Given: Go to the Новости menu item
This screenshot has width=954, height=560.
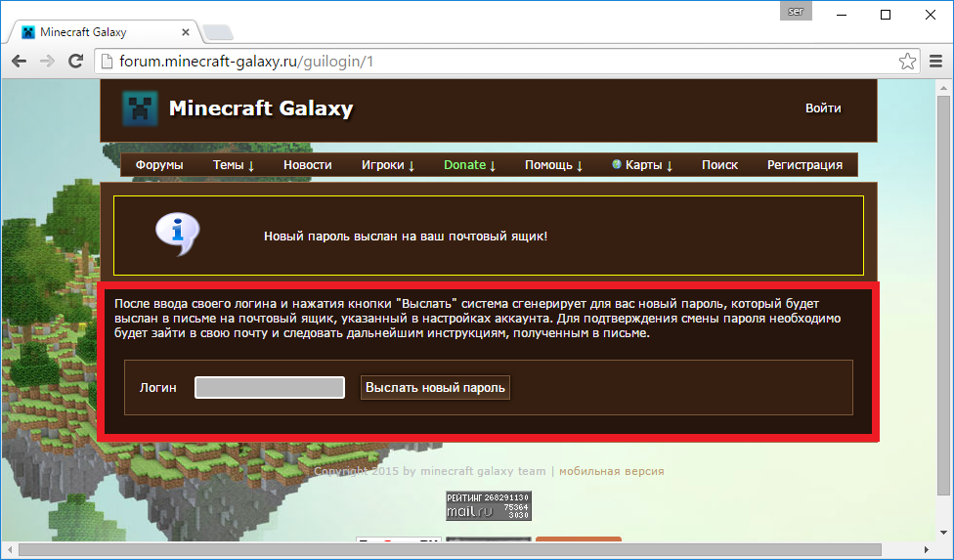Looking at the screenshot, I should [x=308, y=165].
